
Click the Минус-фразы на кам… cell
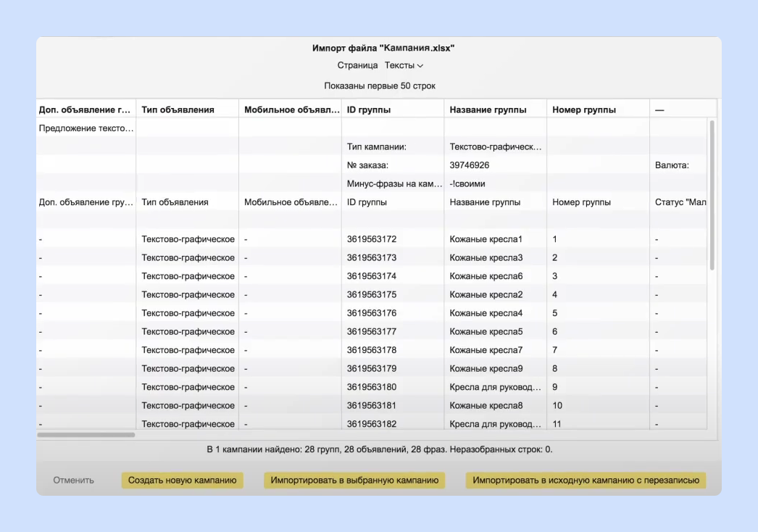coord(394,184)
